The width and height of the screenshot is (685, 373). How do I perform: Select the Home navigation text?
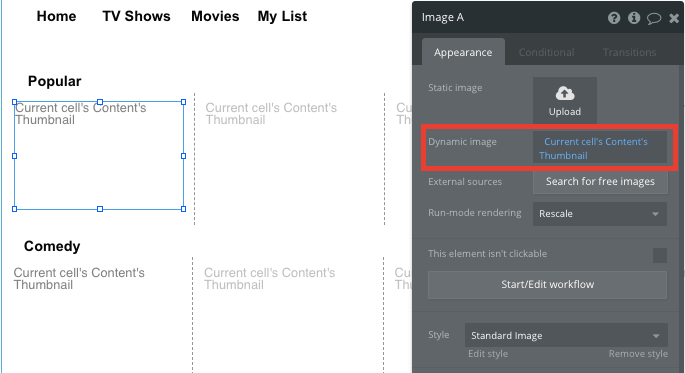[56, 16]
